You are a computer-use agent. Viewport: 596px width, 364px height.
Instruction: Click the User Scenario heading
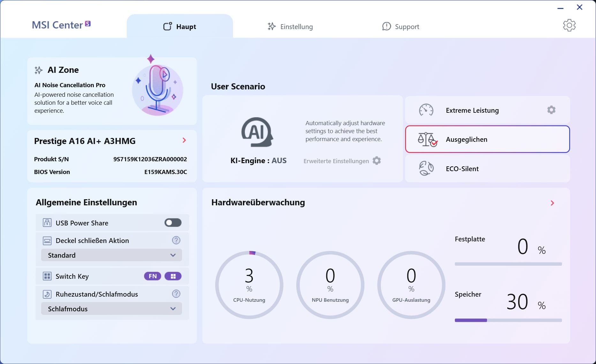238,86
